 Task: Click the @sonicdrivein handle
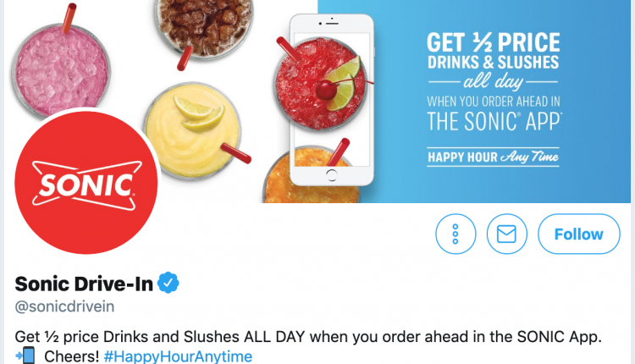point(64,306)
